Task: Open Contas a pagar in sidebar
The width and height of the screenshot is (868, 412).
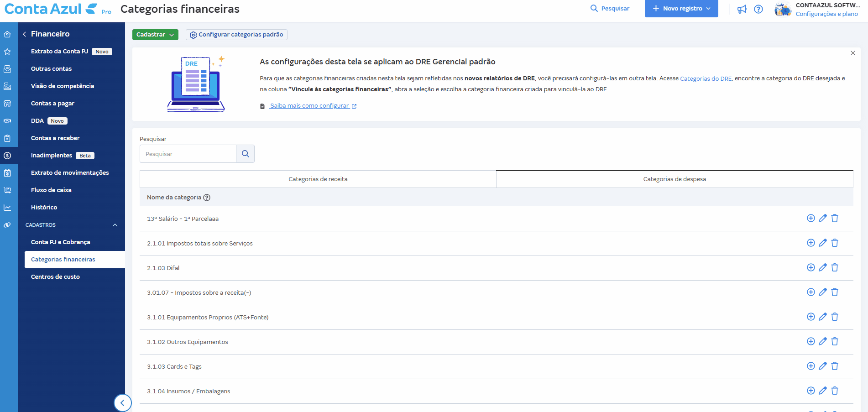Action: (x=52, y=104)
